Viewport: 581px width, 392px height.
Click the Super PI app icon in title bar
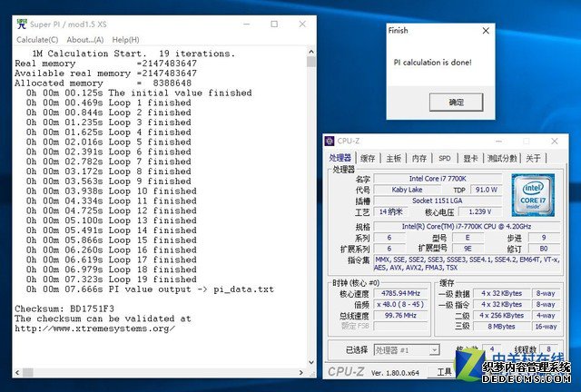pos(22,24)
